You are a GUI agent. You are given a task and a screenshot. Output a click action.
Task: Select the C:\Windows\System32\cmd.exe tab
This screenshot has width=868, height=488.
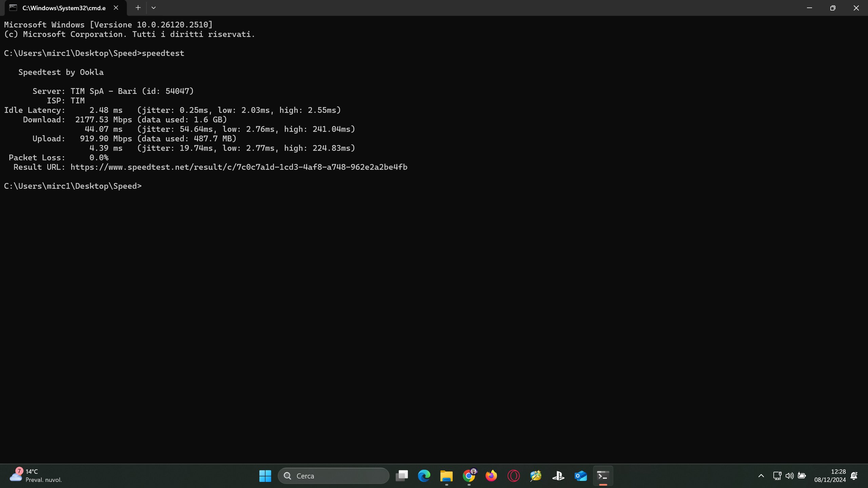point(64,8)
